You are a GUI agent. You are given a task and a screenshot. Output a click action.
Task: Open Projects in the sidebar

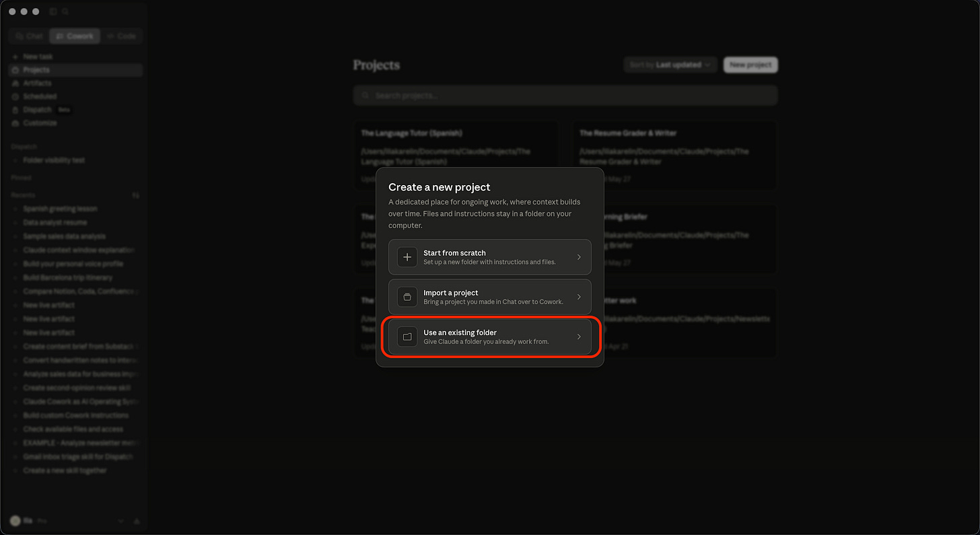pos(75,70)
